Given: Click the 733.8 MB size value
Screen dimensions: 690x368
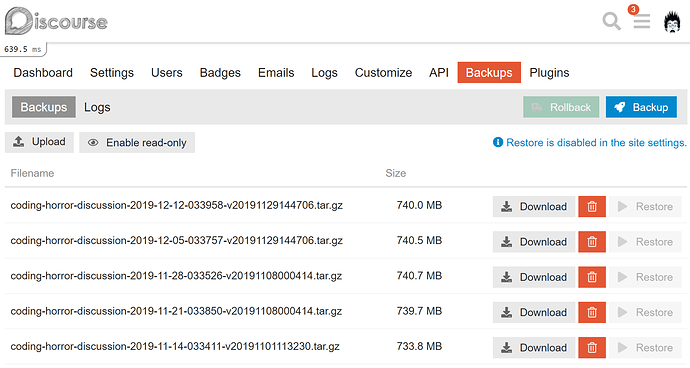Looking at the screenshot, I should click(419, 346).
